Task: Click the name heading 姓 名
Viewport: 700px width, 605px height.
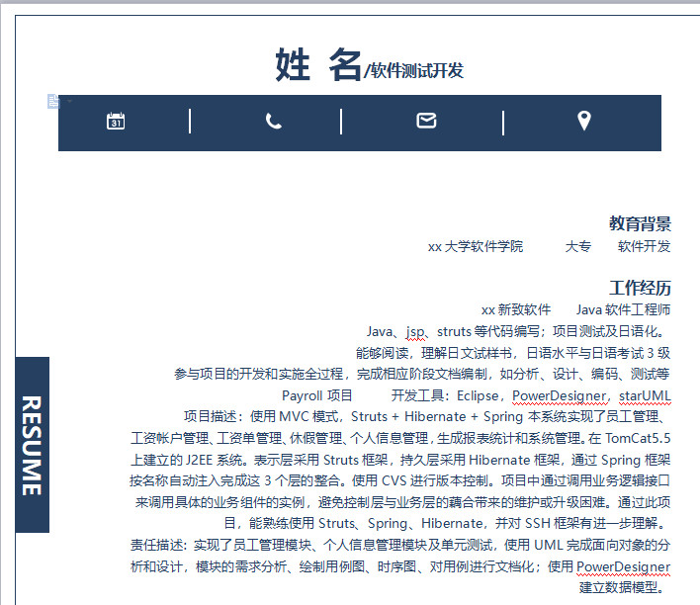Action: pyautogui.click(x=317, y=64)
